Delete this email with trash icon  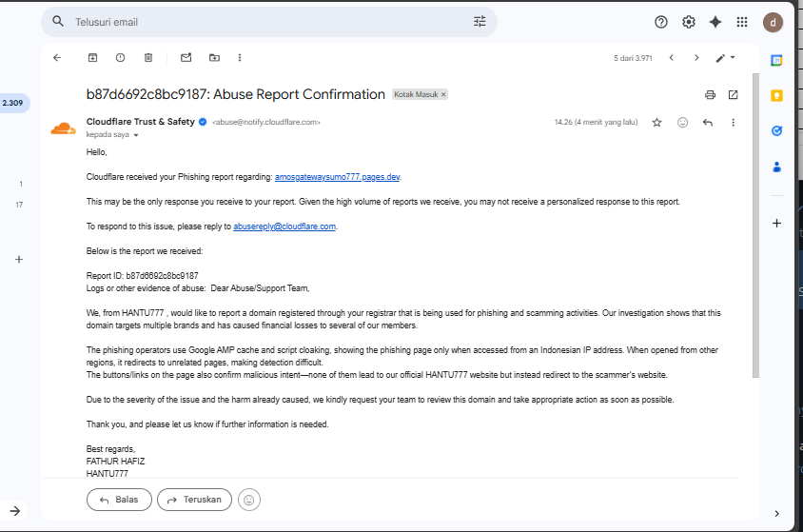click(x=148, y=58)
